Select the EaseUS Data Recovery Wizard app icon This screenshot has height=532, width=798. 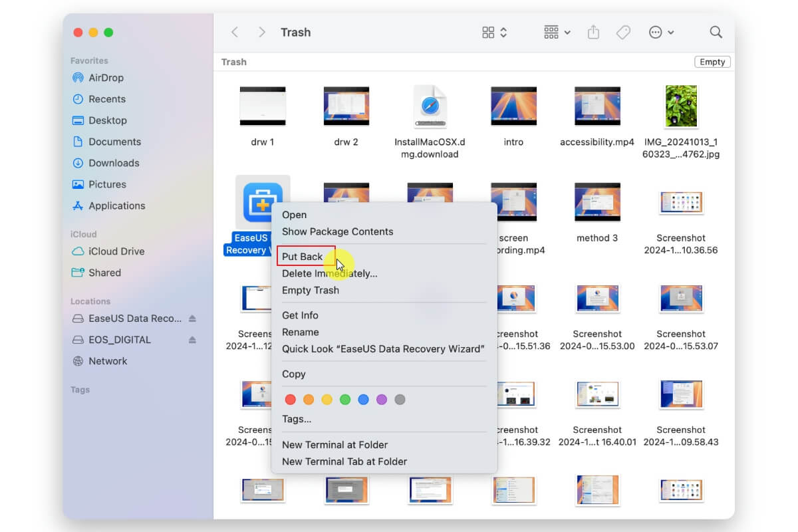pos(263,201)
